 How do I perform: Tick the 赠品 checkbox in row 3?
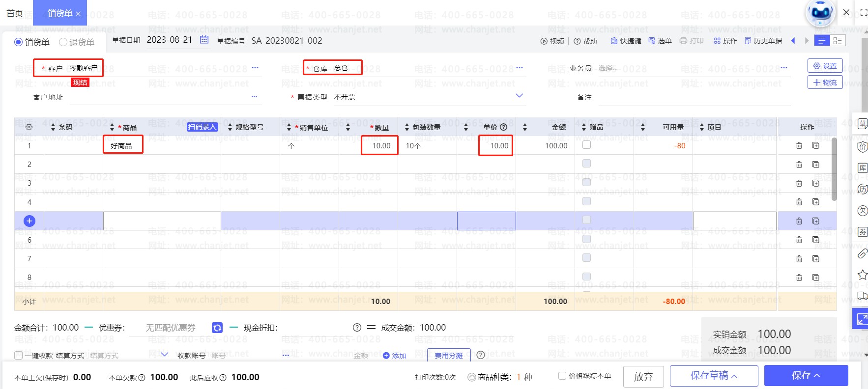(586, 182)
